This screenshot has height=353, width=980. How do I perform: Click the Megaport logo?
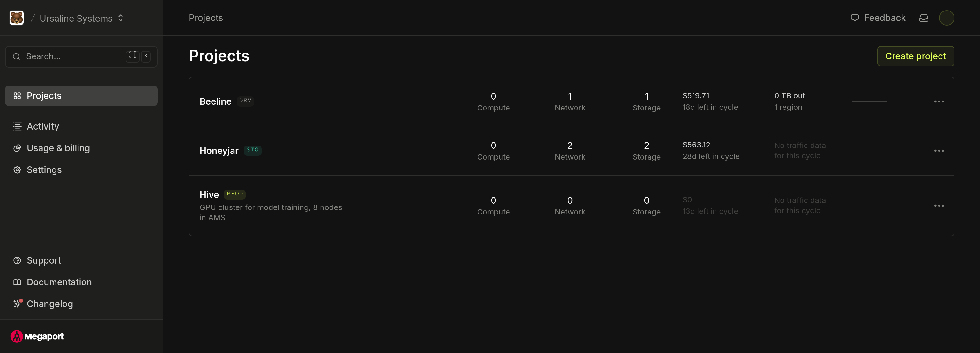point(37,336)
